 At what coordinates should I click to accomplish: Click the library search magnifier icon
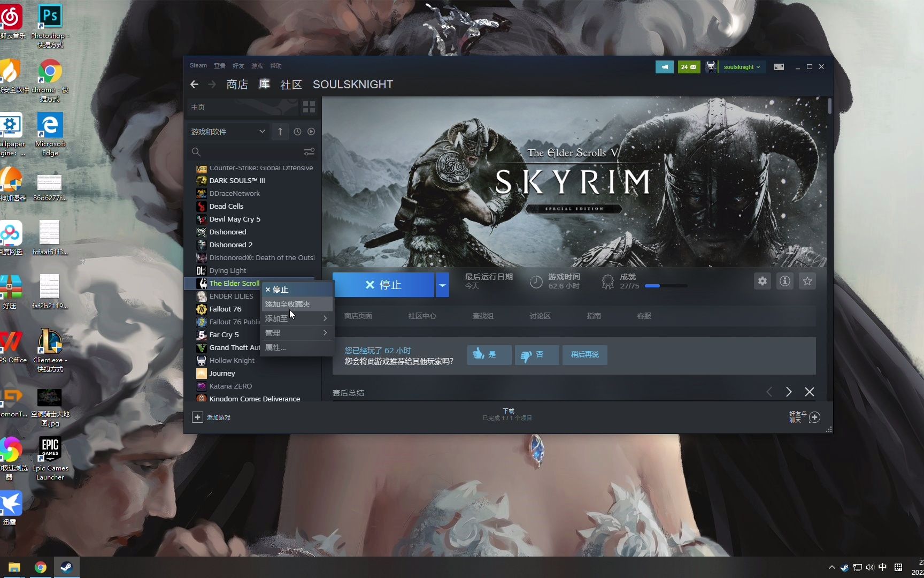point(196,152)
